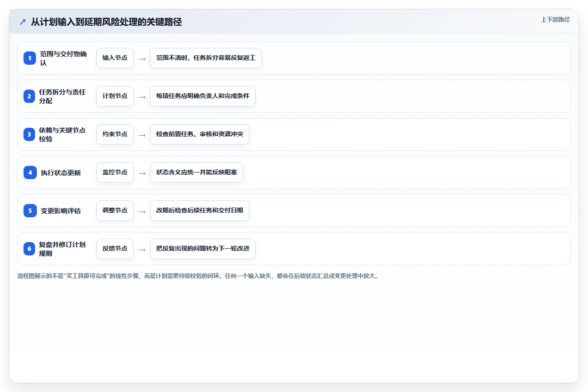588x392 pixels.
Task: Click the 上下游路径 label
Action: [555, 20]
